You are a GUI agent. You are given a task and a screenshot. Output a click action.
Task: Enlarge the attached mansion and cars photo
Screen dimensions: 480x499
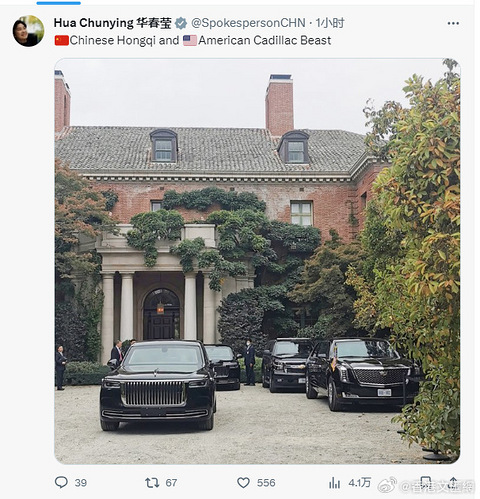[257, 261]
